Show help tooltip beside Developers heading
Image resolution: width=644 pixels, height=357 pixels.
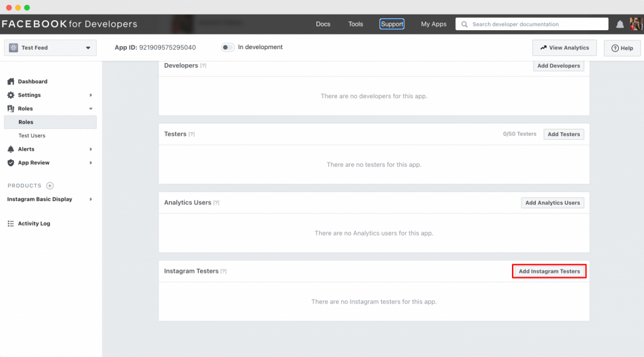coord(203,66)
